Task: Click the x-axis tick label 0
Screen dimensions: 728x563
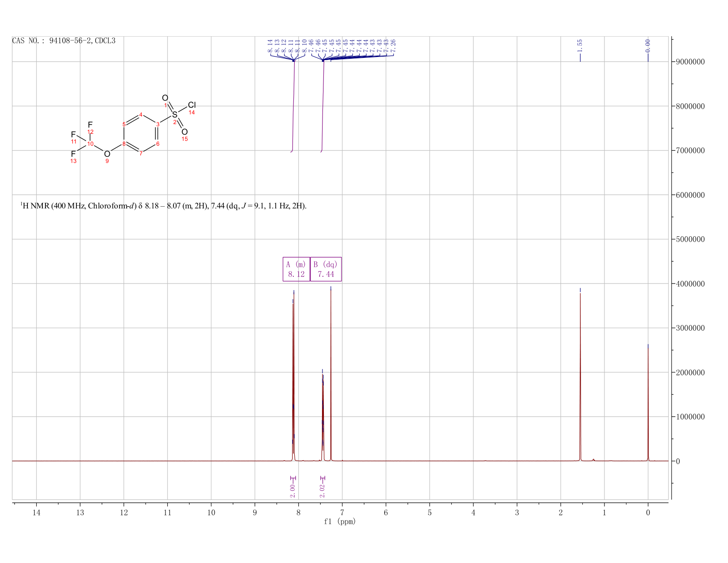Action: 648,513
